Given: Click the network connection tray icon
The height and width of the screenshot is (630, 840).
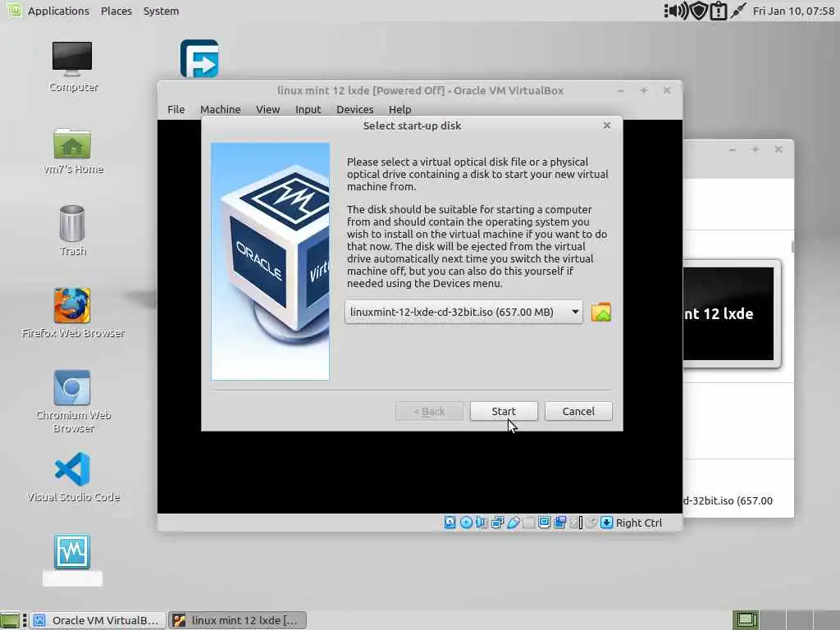Looking at the screenshot, I should [738, 11].
